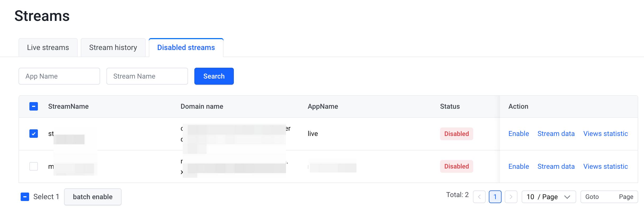Uncheck the first stream row checkbox

pyautogui.click(x=34, y=134)
